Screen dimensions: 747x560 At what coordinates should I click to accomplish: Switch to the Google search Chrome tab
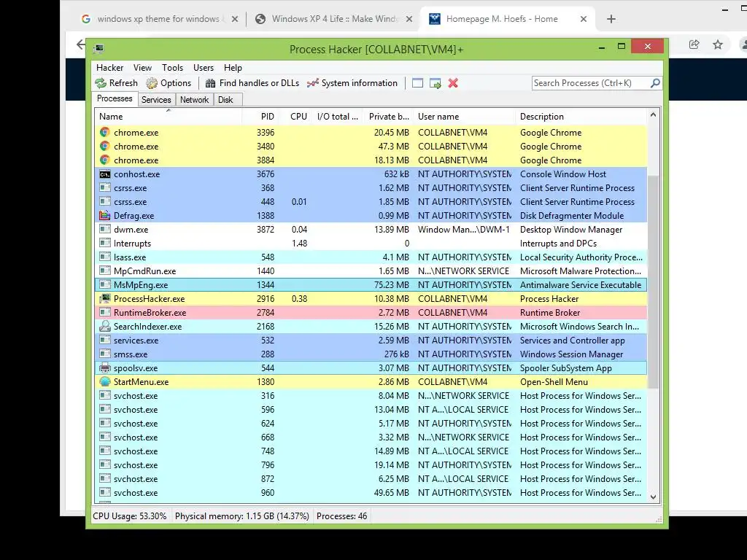[x=160, y=19]
